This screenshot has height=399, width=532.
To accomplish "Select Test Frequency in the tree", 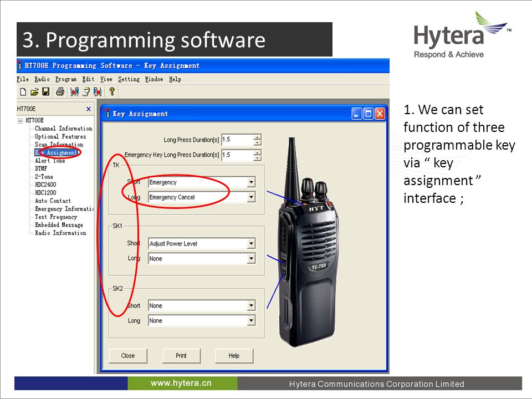I will pos(56,217).
